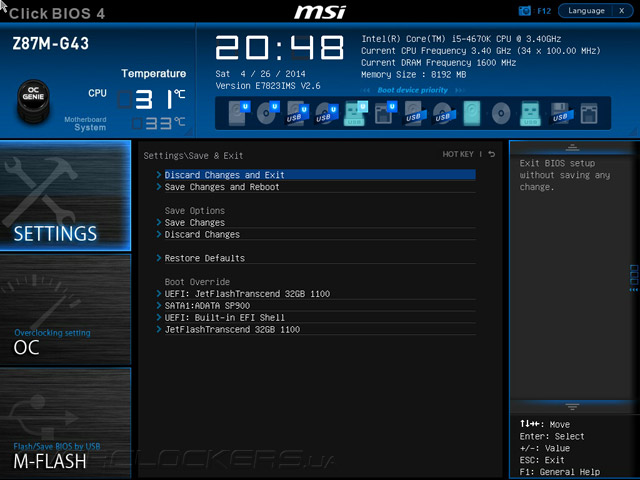Click the help panel's bottom collapse handle
640x480 pixels.
click(x=572, y=407)
